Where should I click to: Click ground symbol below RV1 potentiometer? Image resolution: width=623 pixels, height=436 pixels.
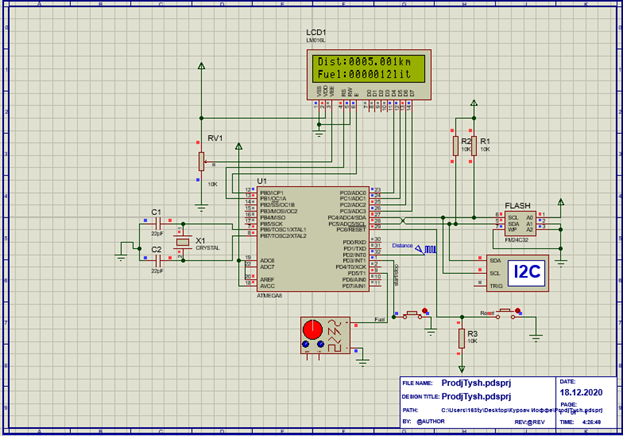point(201,207)
